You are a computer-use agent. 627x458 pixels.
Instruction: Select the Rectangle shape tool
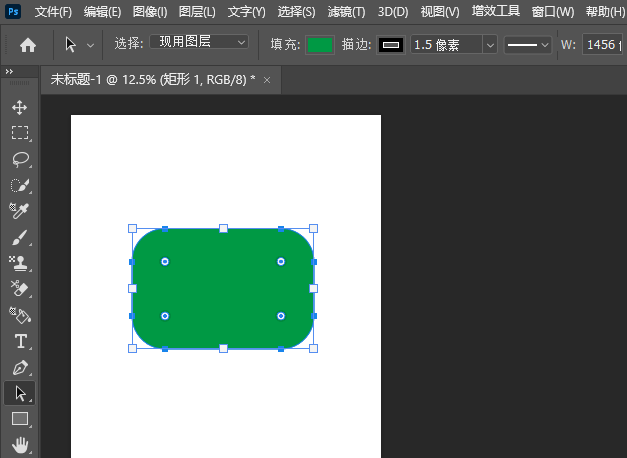click(20, 419)
